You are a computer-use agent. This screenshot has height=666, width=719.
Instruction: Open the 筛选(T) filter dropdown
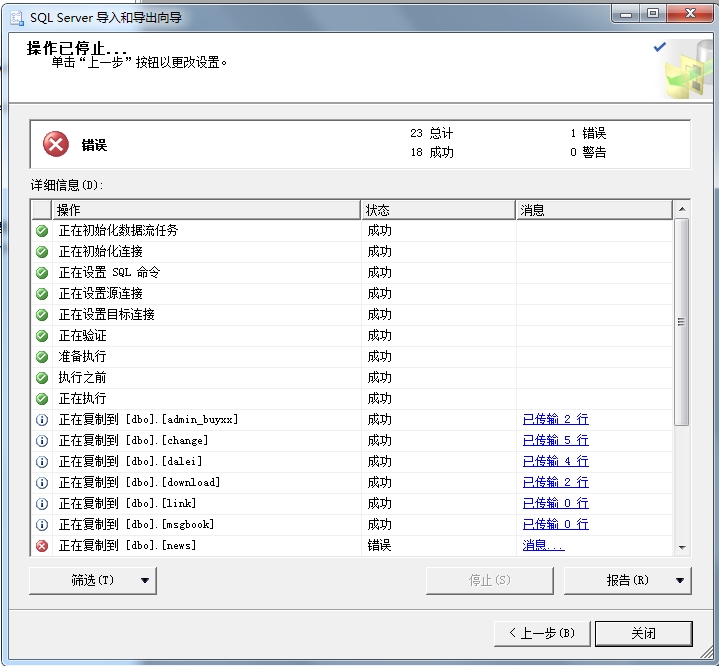click(x=93, y=580)
